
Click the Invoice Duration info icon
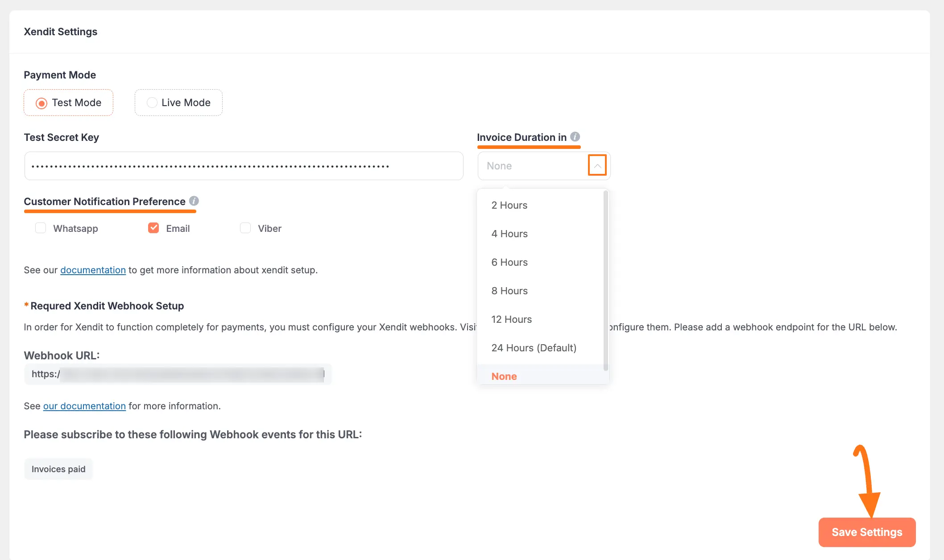pos(574,137)
